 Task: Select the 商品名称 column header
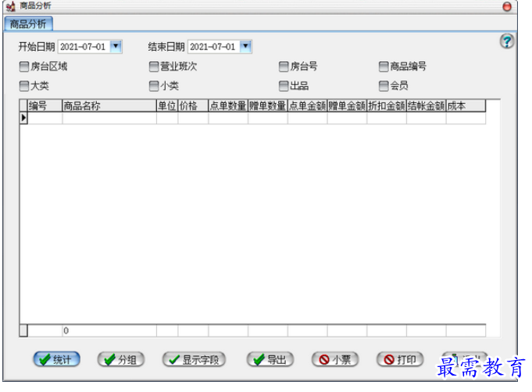[x=109, y=105]
